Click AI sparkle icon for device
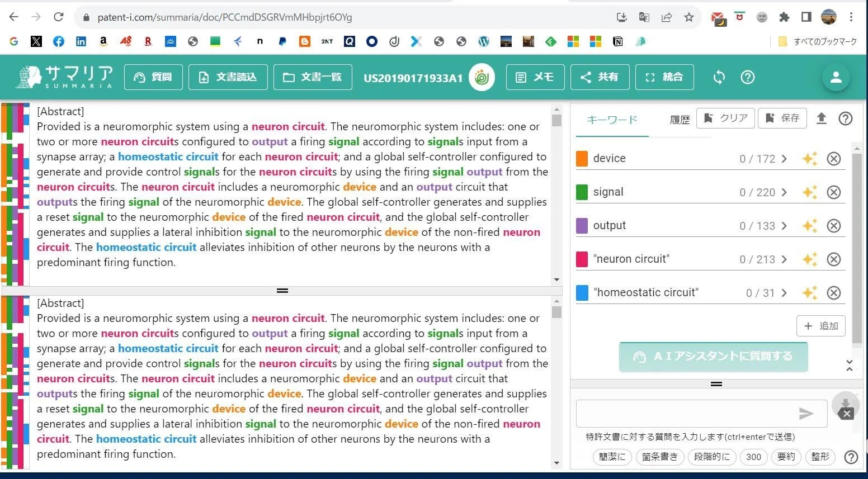 click(809, 159)
